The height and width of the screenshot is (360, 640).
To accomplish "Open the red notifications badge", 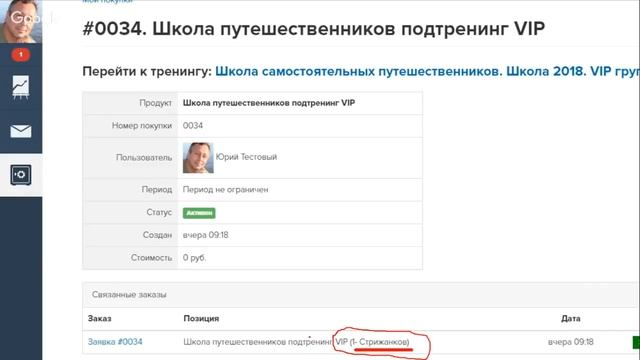I will click(20, 55).
